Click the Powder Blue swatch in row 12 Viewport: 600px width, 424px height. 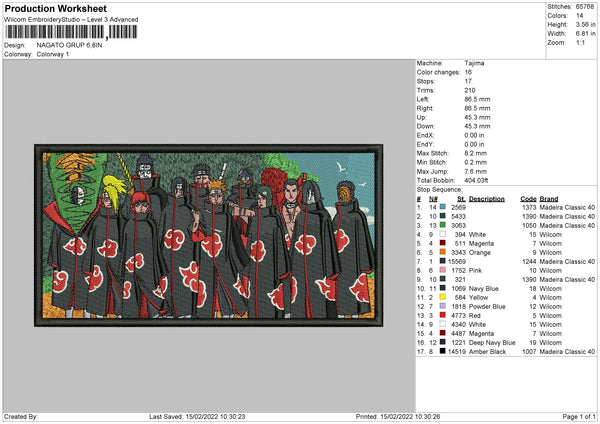coord(443,306)
